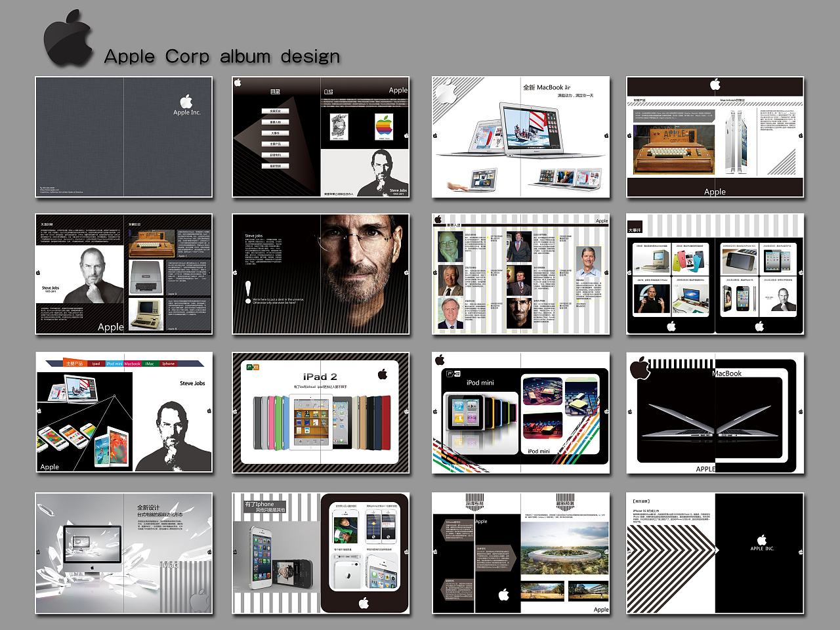Click the 'Steve Jobs 1955-2011' caption
Viewport: 840px width, 630px height.
point(51,289)
